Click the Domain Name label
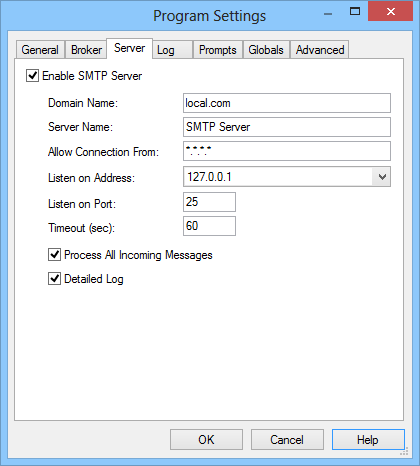Viewport: 420px width, 466px height. (83, 103)
